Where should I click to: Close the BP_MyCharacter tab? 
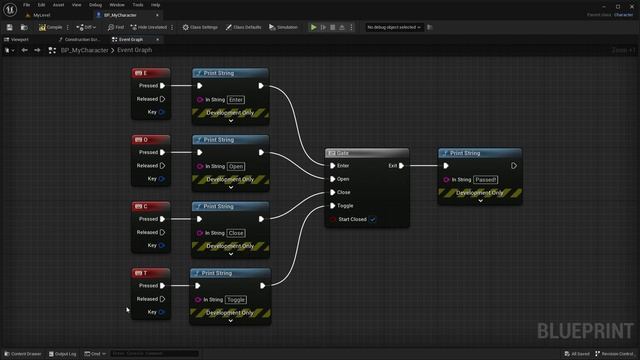[x=157, y=15]
